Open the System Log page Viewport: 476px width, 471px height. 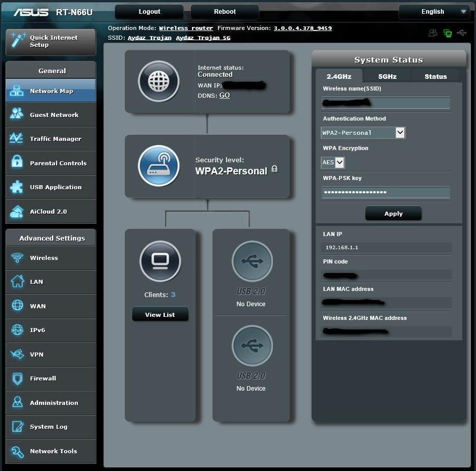[51, 426]
